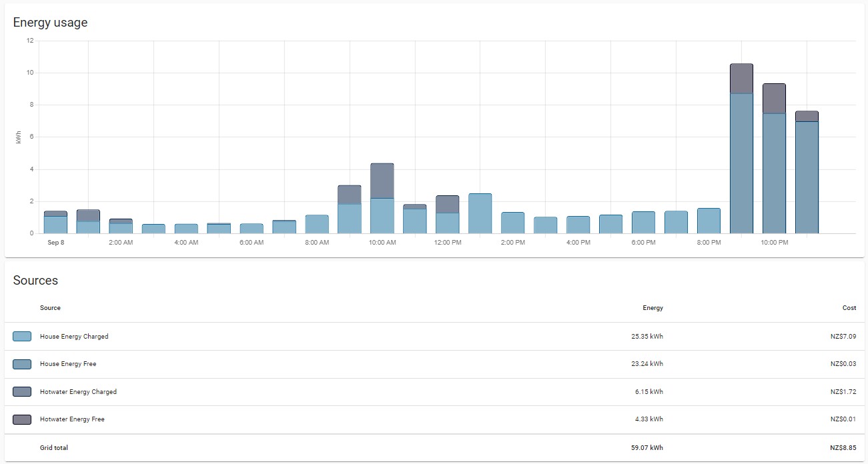This screenshot has width=868, height=464.
Task: Open the Hotwater Energy Free source label
Action: (x=72, y=419)
